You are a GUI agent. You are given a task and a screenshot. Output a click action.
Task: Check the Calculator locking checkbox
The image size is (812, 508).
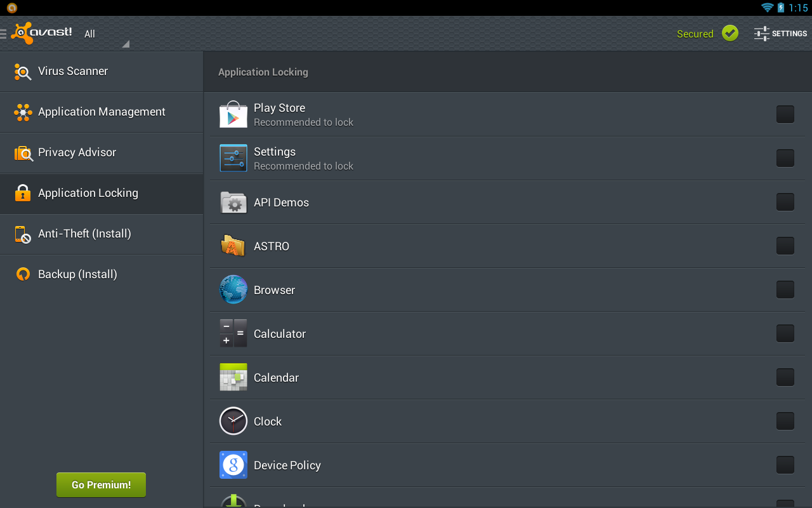785,333
